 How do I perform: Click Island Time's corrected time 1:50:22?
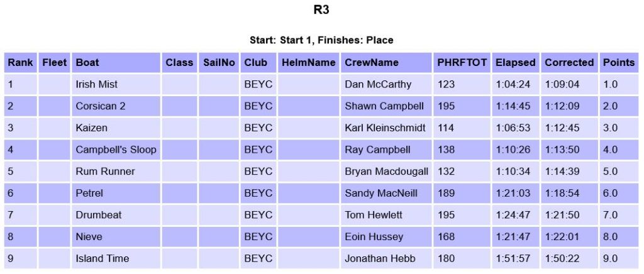(x=562, y=259)
